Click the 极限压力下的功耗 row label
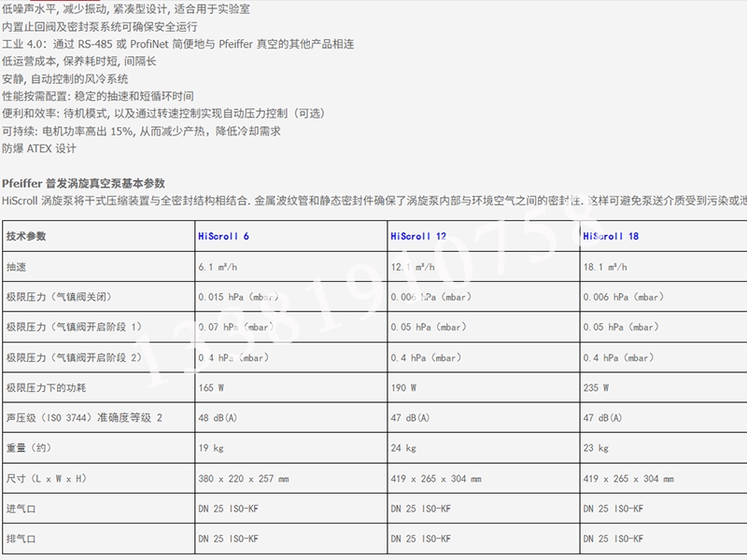 coord(46,387)
